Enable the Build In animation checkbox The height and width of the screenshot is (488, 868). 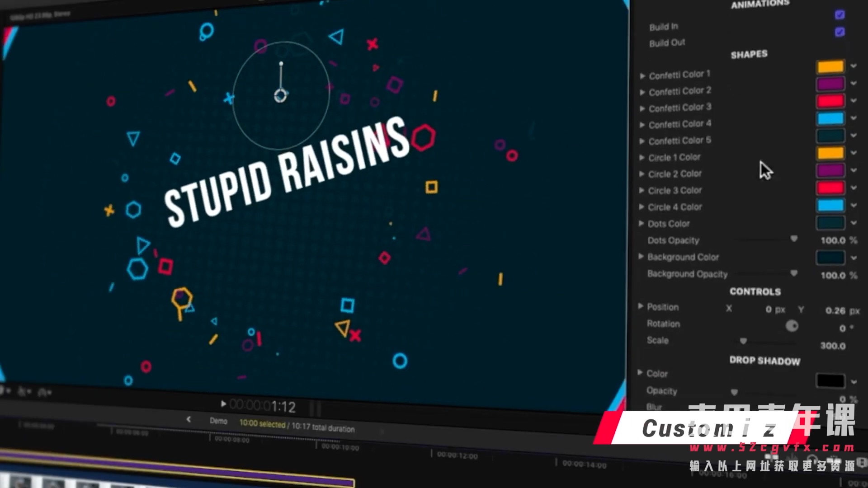[x=840, y=15]
